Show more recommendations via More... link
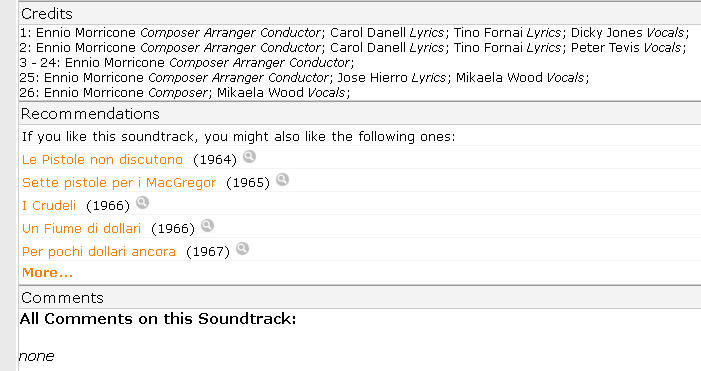 coord(47,273)
